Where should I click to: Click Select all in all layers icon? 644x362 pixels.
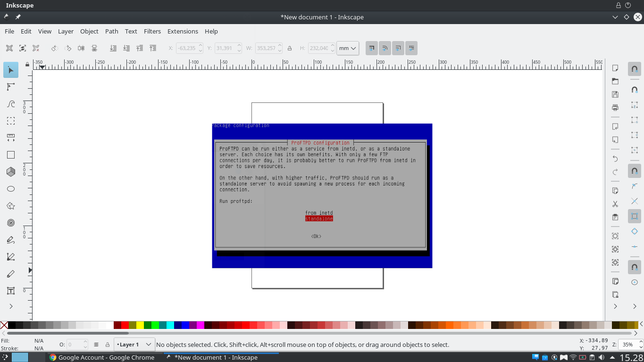(x=22, y=48)
